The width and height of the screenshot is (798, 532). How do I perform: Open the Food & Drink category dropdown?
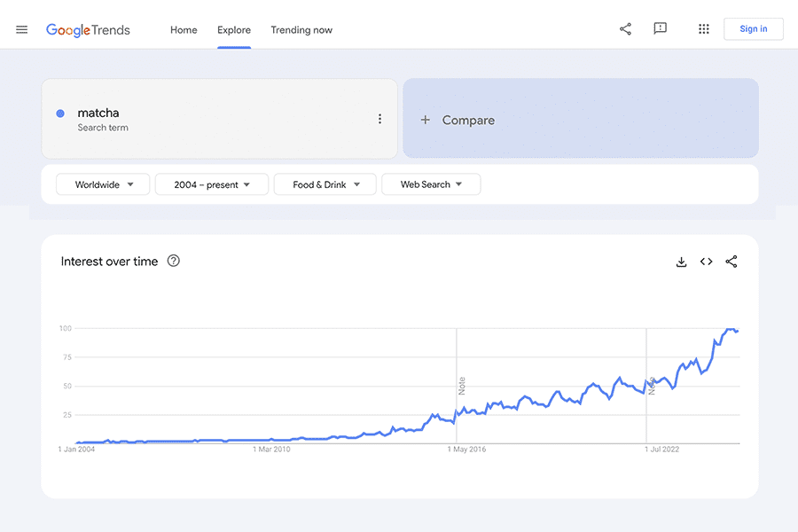pos(325,184)
